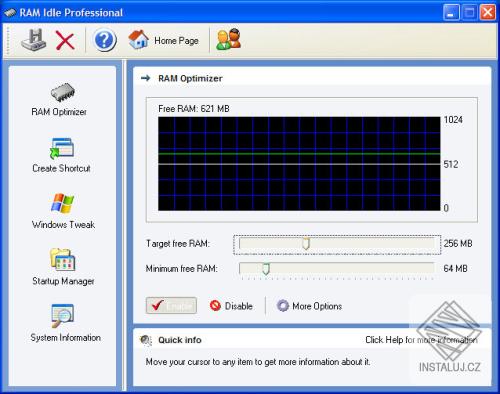Open Create Shortcut in the sidebar
The height and width of the screenshot is (394, 500).
61,156
